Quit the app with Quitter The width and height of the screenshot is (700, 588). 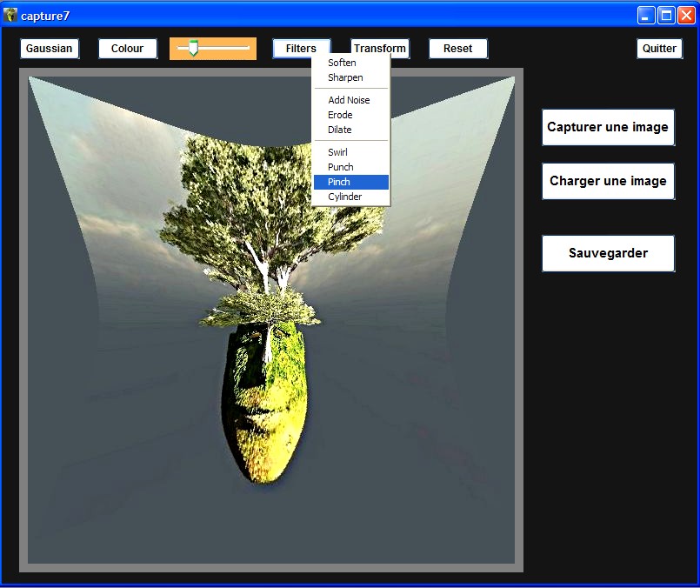pos(659,49)
